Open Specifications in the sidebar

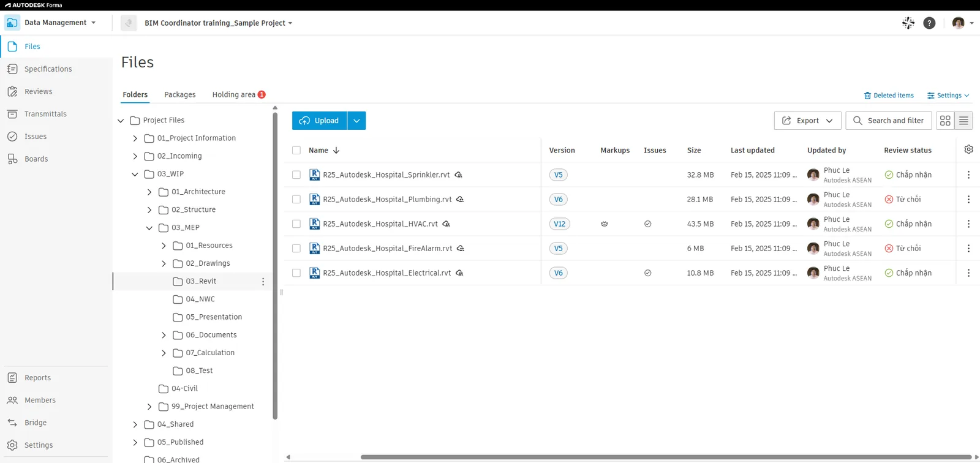[x=48, y=69]
